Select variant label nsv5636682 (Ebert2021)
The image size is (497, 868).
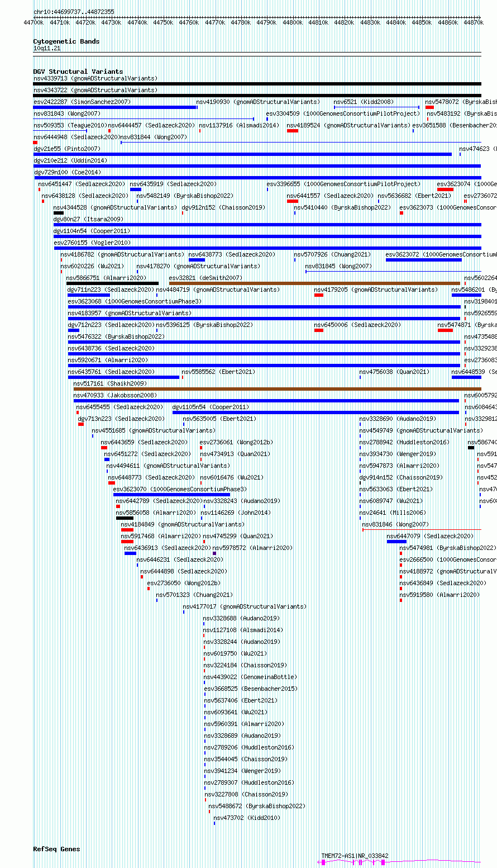coord(414,196)
